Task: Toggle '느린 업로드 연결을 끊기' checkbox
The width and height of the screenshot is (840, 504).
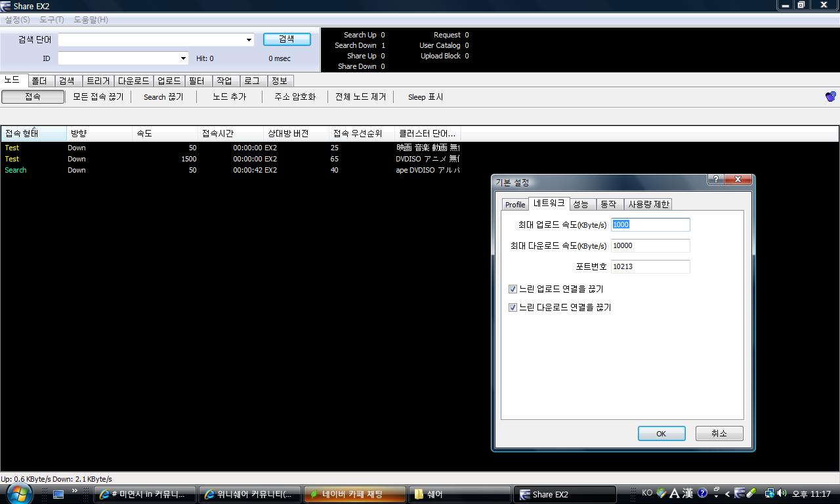Action: click(x=513, y=289)
